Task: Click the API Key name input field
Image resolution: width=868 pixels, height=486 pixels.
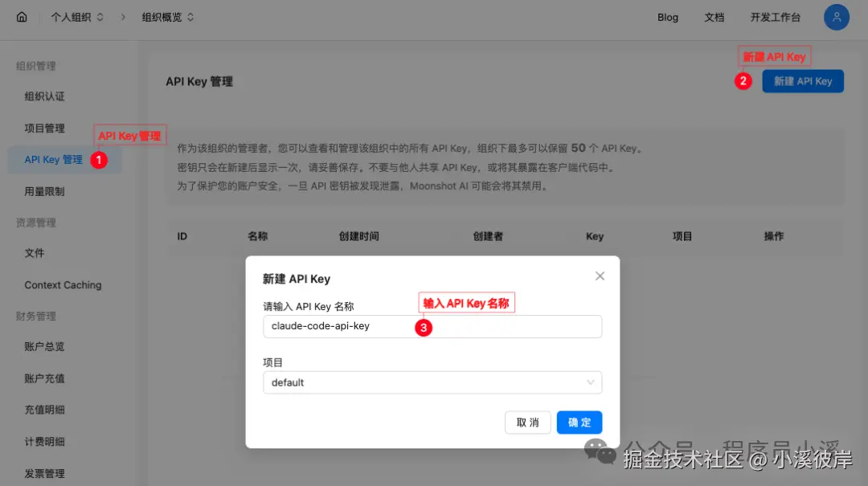Action: (432, 327)
